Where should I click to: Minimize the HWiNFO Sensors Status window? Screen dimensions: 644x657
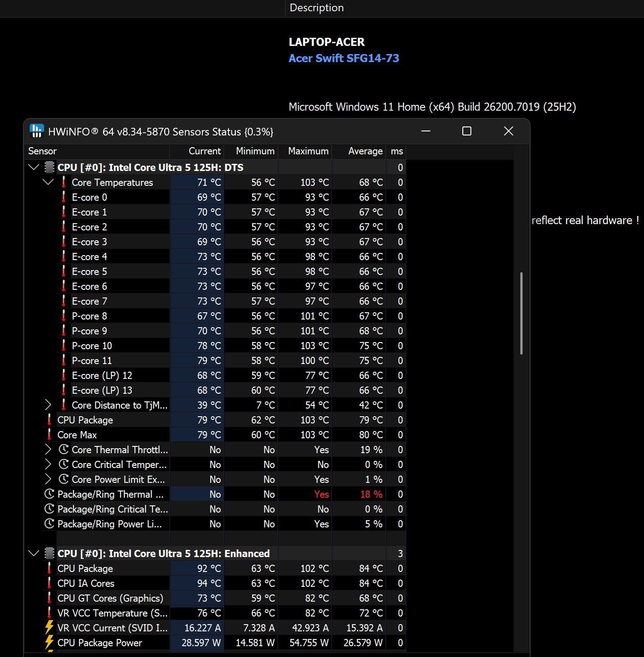pyautogui.click(x=426, y=131)
